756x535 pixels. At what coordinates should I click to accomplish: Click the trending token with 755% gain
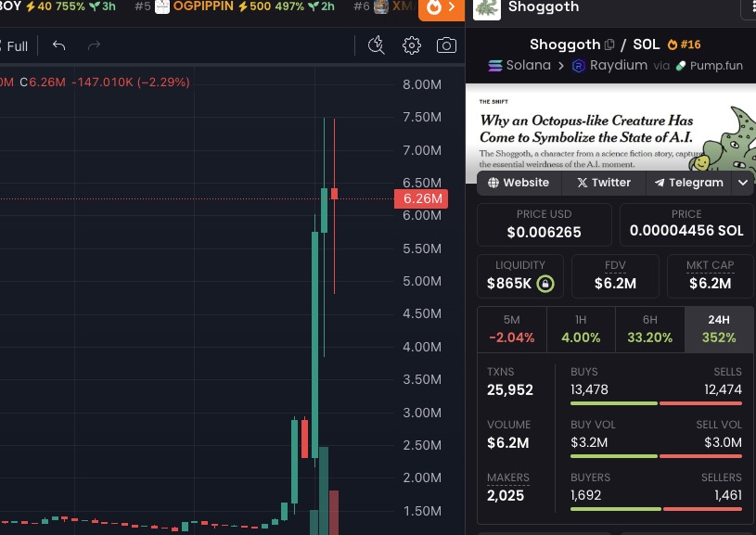[x=58, y=6]
